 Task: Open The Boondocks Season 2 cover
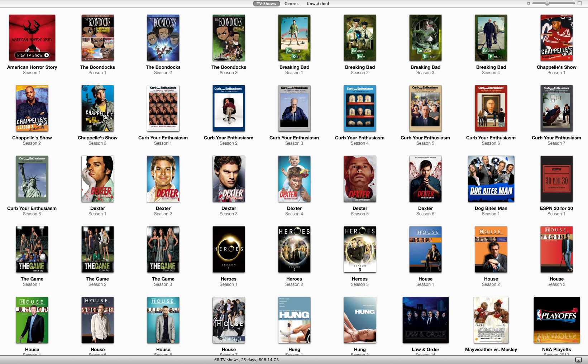click(x=163, y=38)
